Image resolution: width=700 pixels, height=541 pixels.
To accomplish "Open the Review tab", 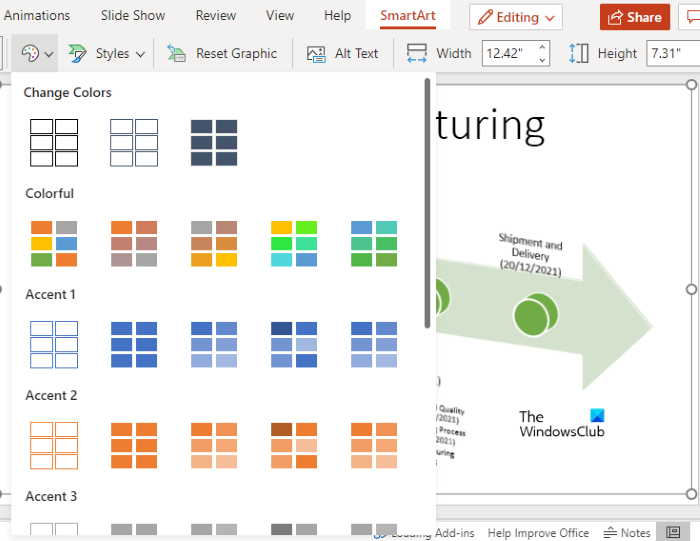I will coord(216,16).
